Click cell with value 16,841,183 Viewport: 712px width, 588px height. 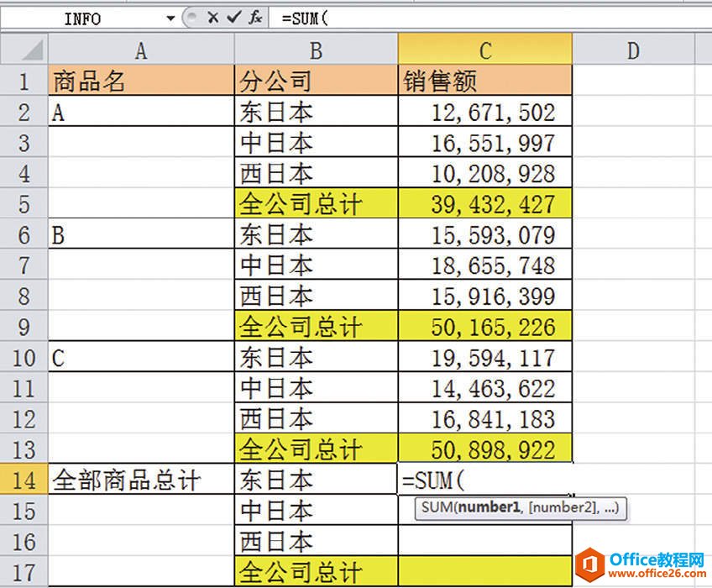coord(485,418)
